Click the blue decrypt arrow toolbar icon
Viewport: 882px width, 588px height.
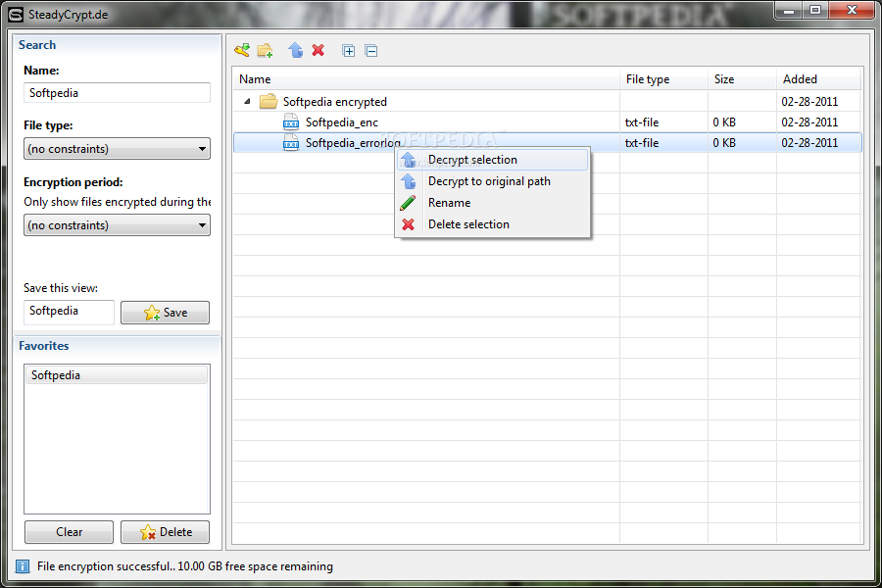click(x=295, y=51)
